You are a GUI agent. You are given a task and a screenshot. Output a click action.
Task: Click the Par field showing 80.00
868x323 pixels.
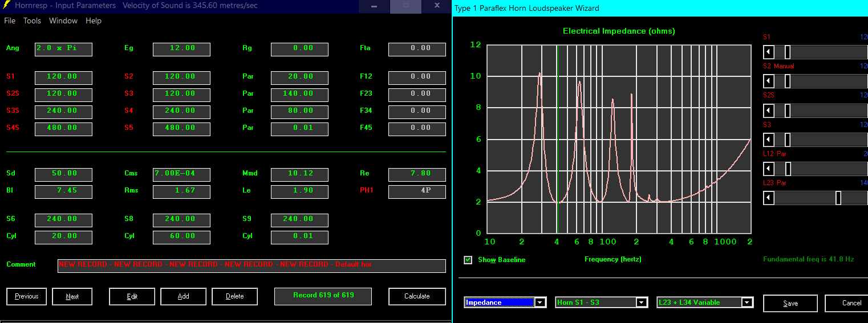tap(299, 112)
